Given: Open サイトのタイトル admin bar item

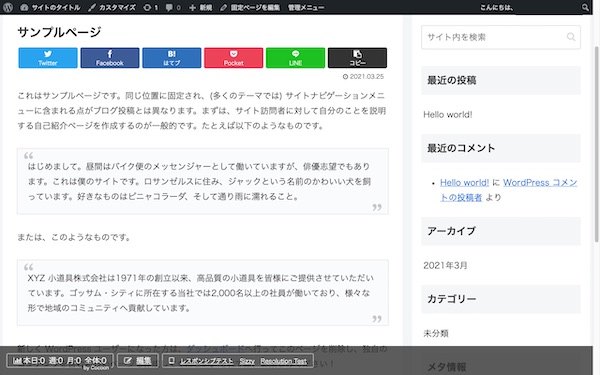Looking at the screenshot, I should [x=50, y=7].
